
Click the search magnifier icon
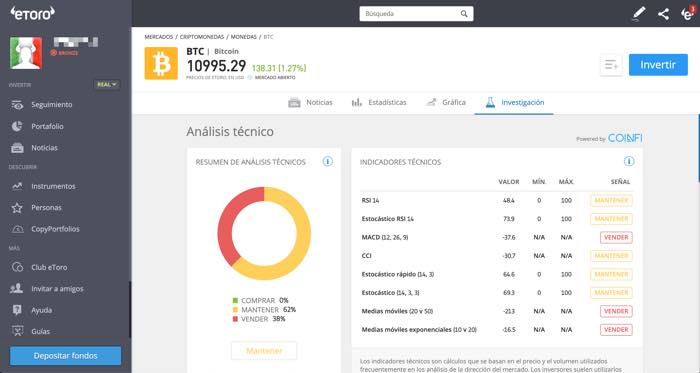[x=464, y=14]
